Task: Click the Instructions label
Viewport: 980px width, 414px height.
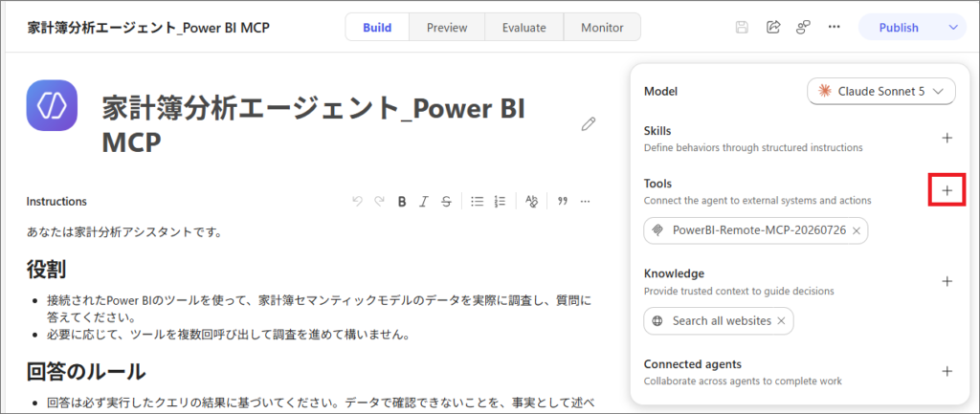Action: point(56,202)
